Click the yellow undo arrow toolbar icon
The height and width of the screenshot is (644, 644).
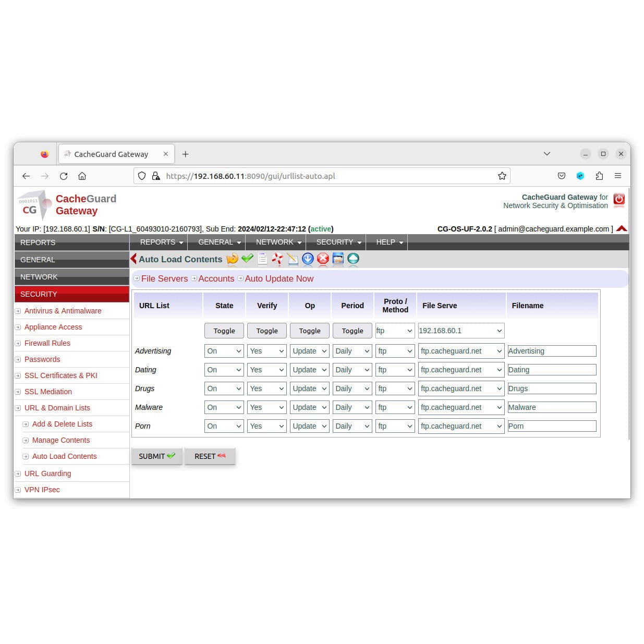[232, 259]
